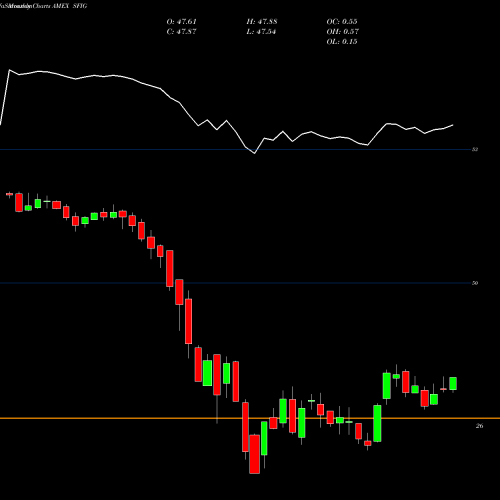Click the '52' axis label

tap(475, 149)
